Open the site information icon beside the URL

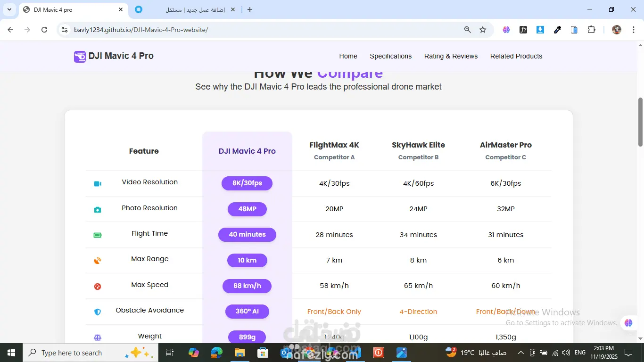[65, 30]
